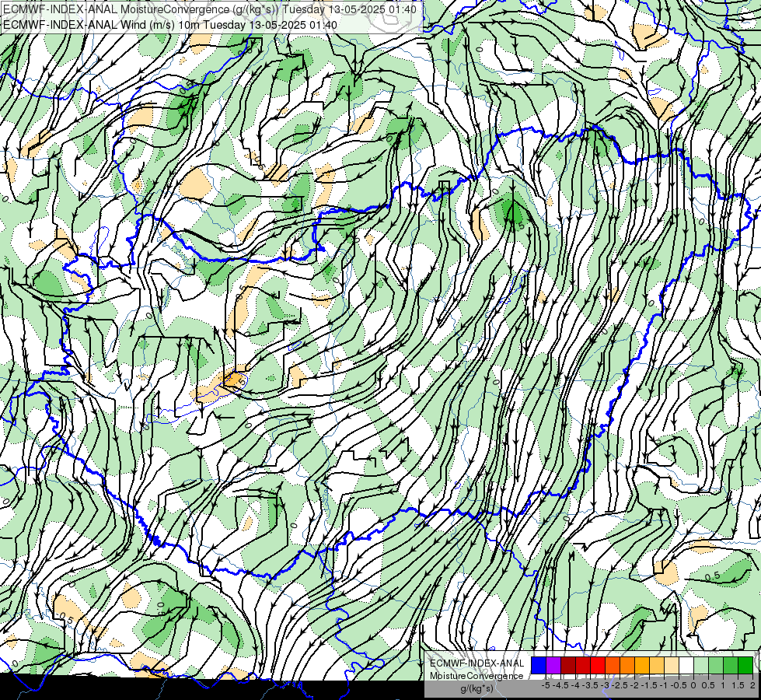The image size is (761, 700).
Task: Click the blue legend swatch above the -5 label
Action: 539,666
